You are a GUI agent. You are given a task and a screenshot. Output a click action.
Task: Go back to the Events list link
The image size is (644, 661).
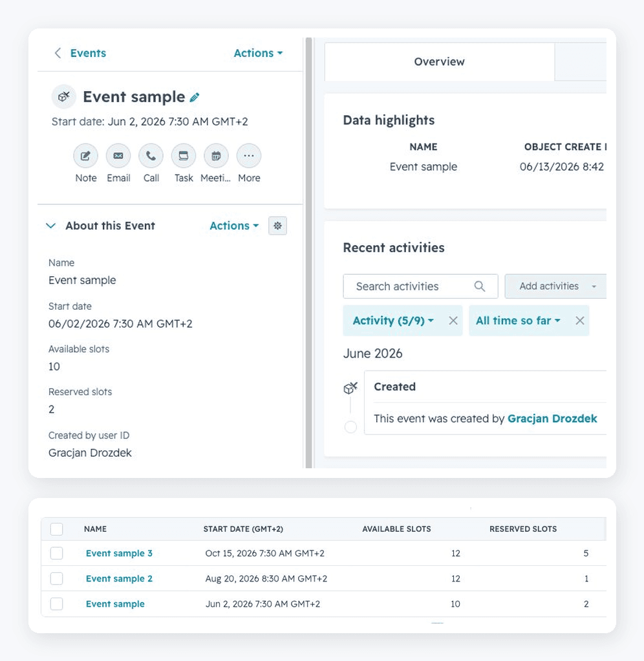(88, 53)
